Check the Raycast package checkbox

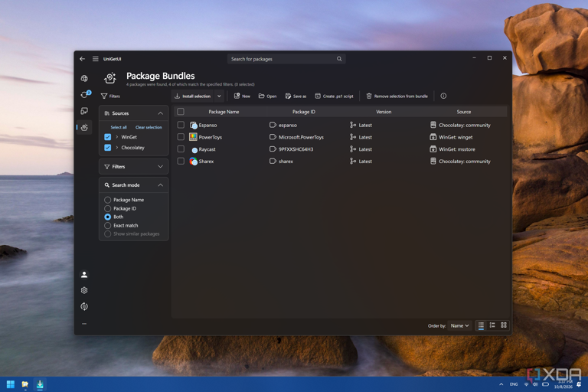pyautogui.click(x=181, y=149)
